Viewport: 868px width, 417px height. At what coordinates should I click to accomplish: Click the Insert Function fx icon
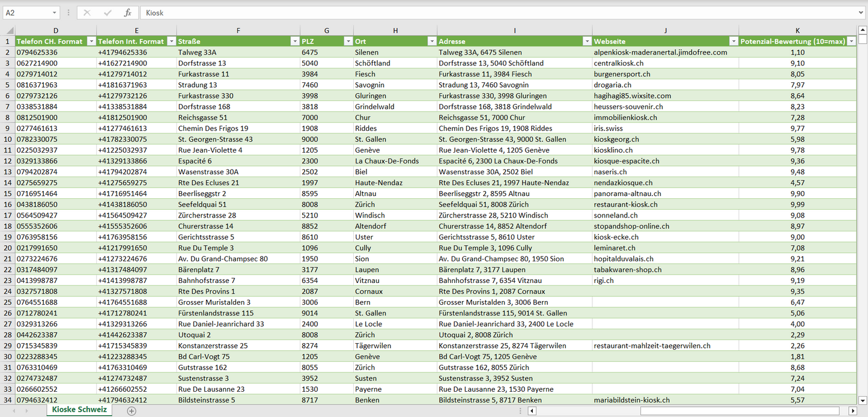tap(127, 13)
